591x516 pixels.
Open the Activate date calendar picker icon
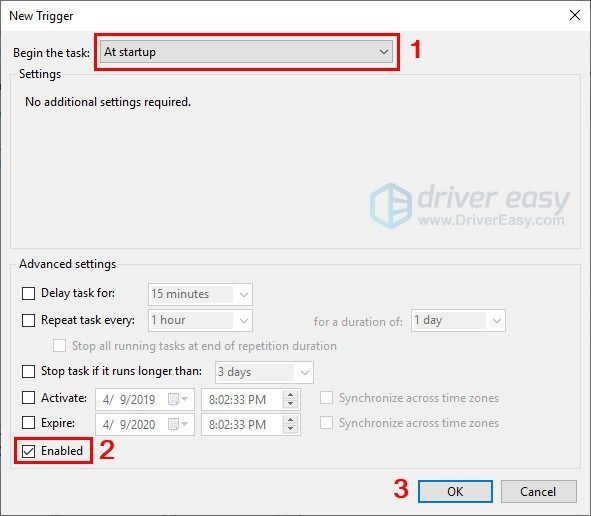(178, 399)
